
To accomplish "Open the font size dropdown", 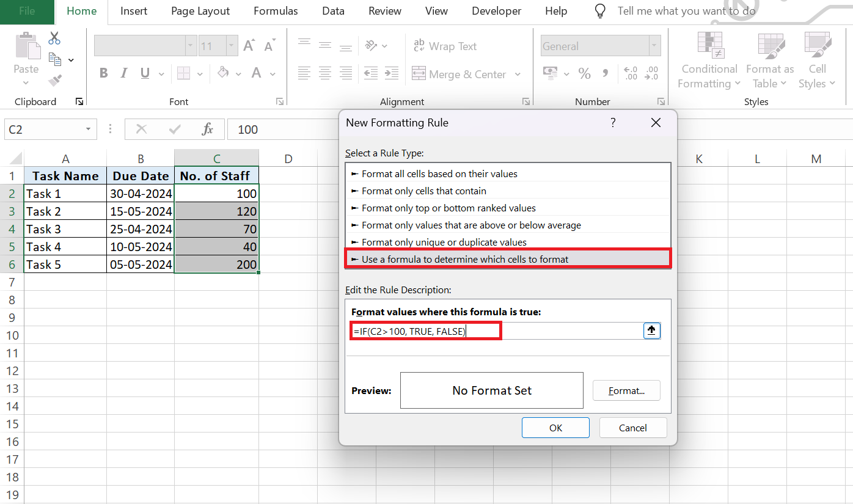I will (x=232, y=46).
